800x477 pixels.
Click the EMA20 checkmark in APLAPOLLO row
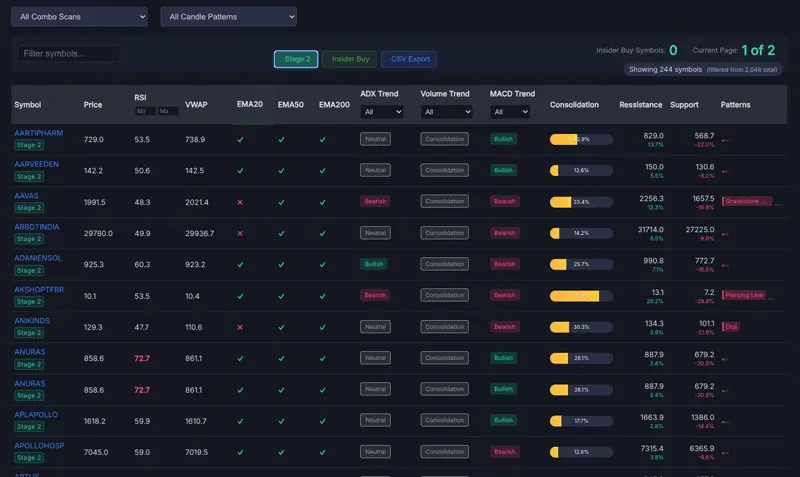pyautogui.click(x=240, y=421)
